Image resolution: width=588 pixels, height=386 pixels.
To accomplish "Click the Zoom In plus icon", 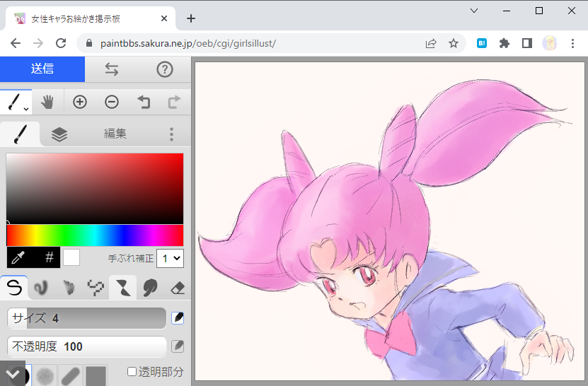I will 79,103.
